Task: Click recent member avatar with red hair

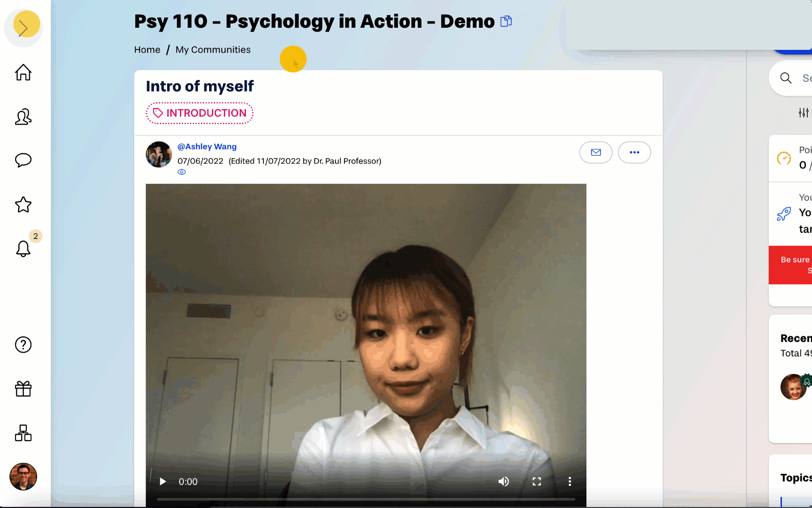Action: click(x=794, y=387)
